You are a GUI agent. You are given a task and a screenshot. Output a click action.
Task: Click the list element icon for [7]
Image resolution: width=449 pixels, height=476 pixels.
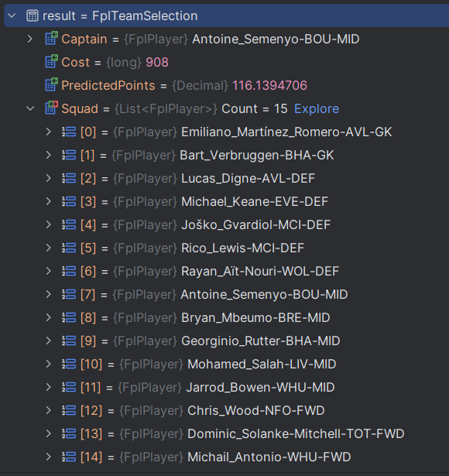69,294
